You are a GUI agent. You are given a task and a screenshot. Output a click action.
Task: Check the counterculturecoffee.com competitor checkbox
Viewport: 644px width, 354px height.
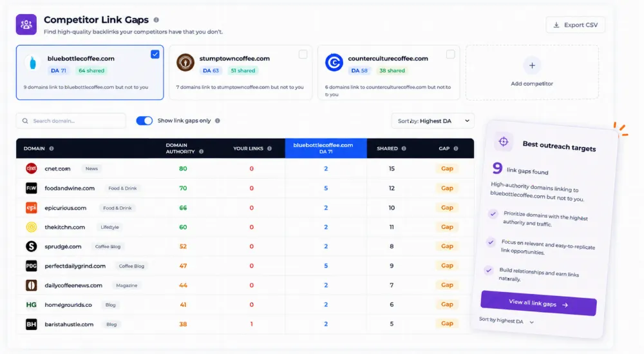coord(451,54)
